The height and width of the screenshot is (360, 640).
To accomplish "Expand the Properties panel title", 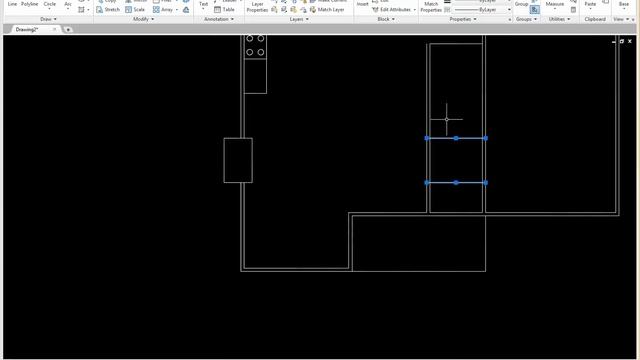I will point(462,19).
